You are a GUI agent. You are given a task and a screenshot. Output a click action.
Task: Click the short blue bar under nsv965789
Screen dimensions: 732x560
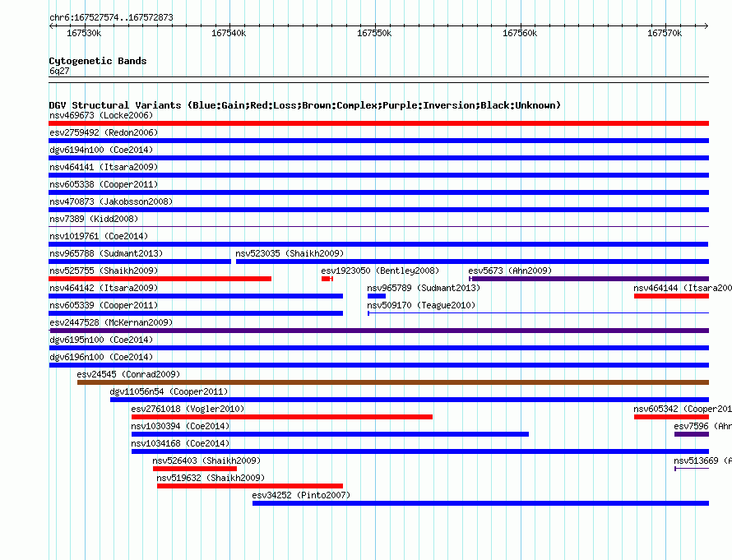click(x=377, y=296)
